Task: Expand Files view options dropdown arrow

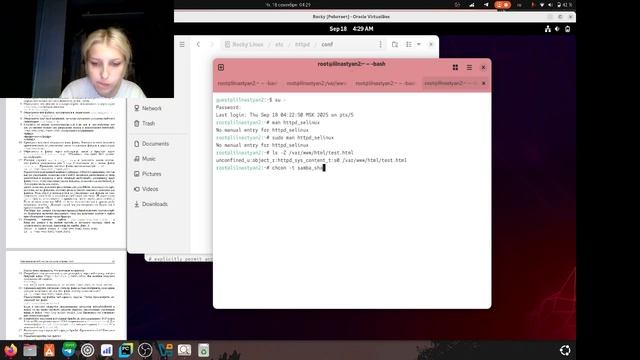Action: [419, 44]
